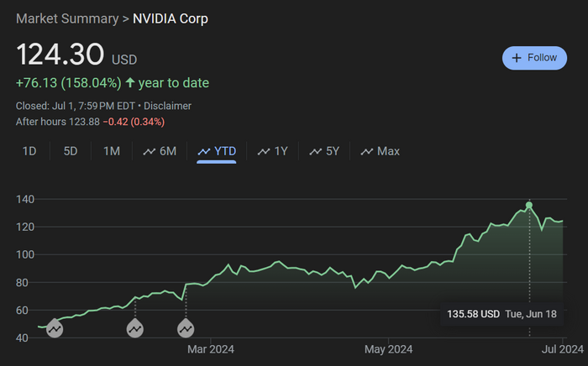Follow NVIDIA Corp stock

coord(534,58)
